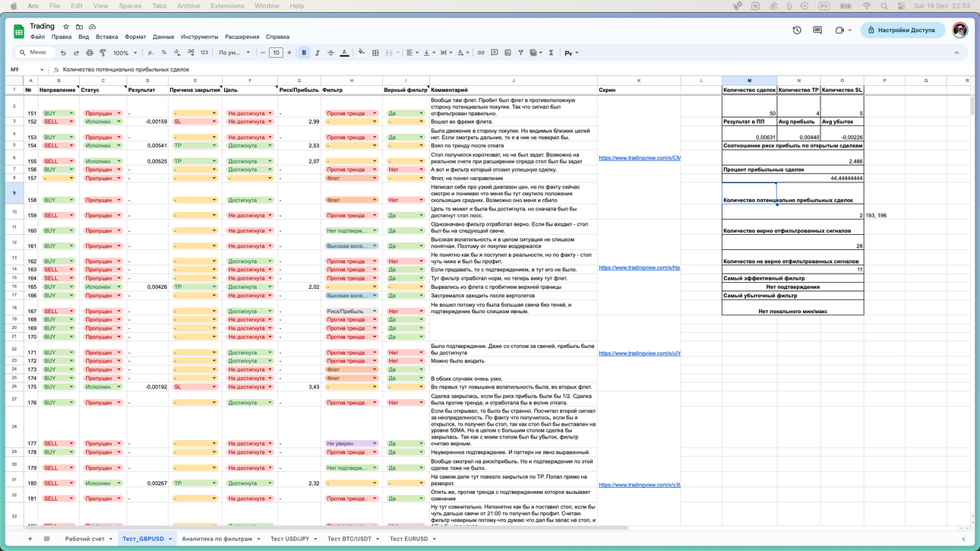Switch to Тест USD/JPY sheet tab

[x=290, y=539]
